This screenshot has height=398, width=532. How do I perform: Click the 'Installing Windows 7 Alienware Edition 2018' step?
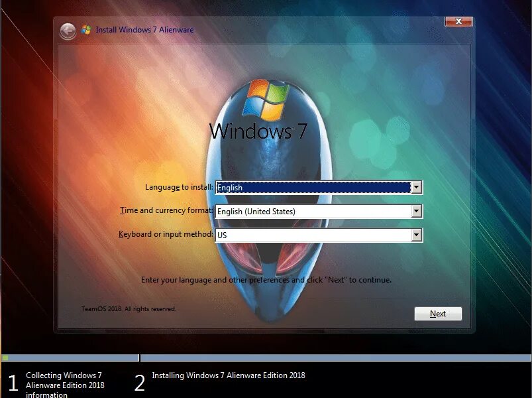coord(229,375)
